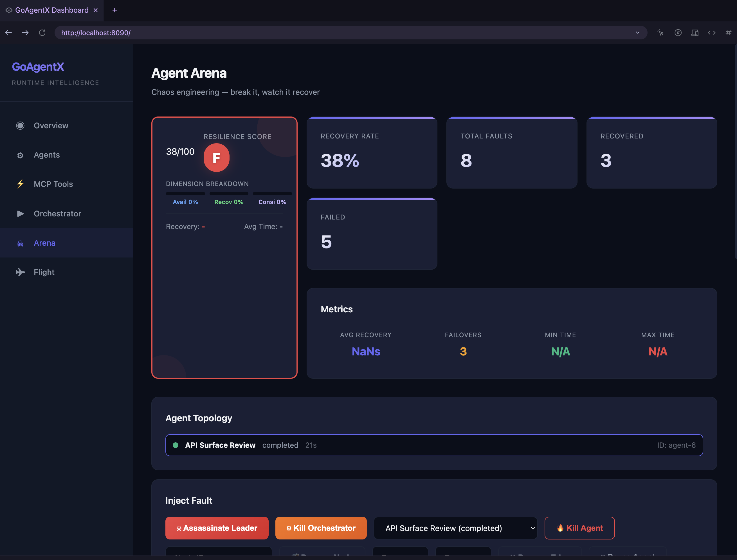This screenshot has width=737, height=560.
Task: Open the Agents page
Action: 66,155
